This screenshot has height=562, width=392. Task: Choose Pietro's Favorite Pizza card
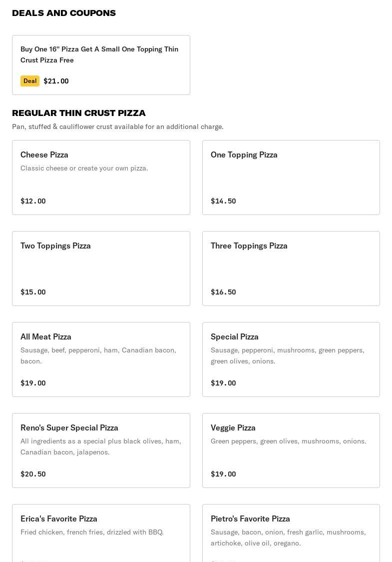[x=291, y=533]
